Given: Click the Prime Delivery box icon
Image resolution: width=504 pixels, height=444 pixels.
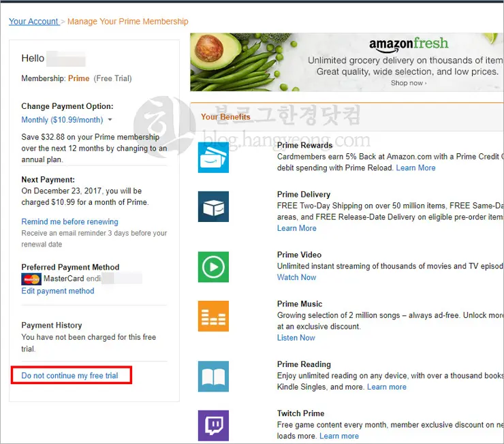Looking at the screenshot, I should coord(213,206).
